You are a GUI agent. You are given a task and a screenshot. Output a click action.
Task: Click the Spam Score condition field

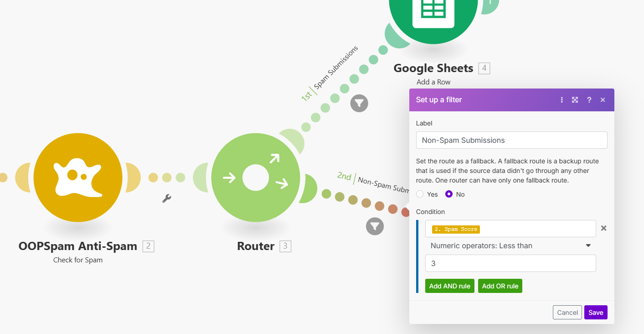[510, 229]
